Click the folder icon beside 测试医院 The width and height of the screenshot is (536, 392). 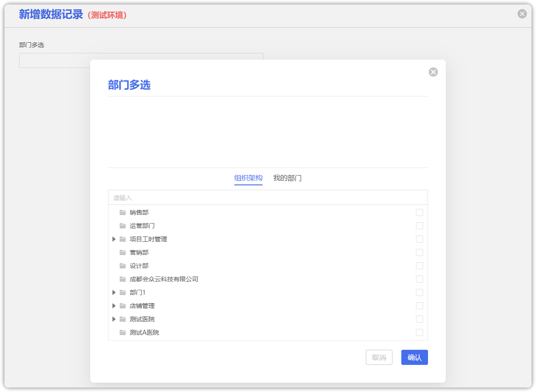[123, 319]
